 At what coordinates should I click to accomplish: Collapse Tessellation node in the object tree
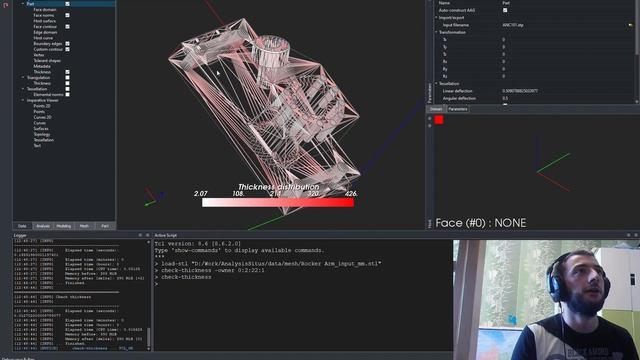(x=23, y=89)
